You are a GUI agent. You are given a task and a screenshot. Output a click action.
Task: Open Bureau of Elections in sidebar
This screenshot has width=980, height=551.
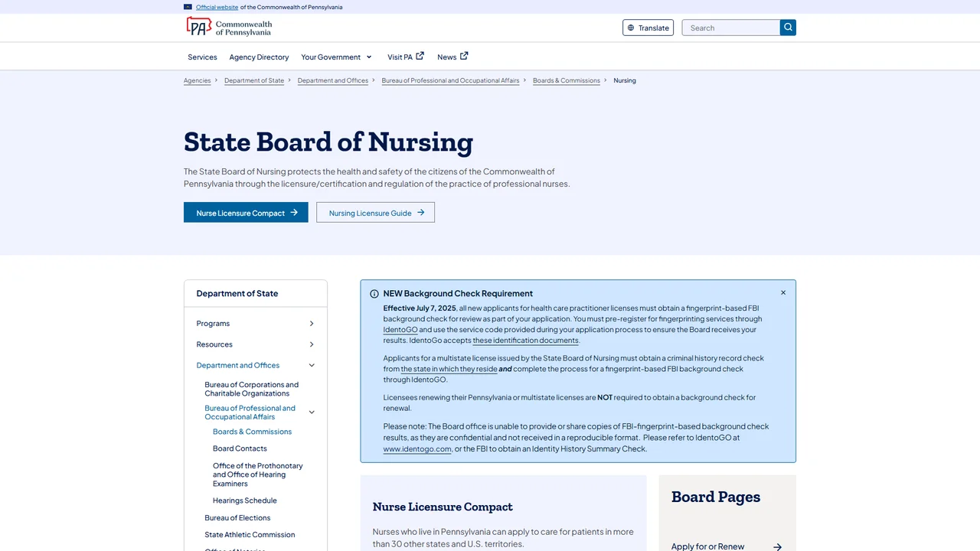click(x=237, y=518)
